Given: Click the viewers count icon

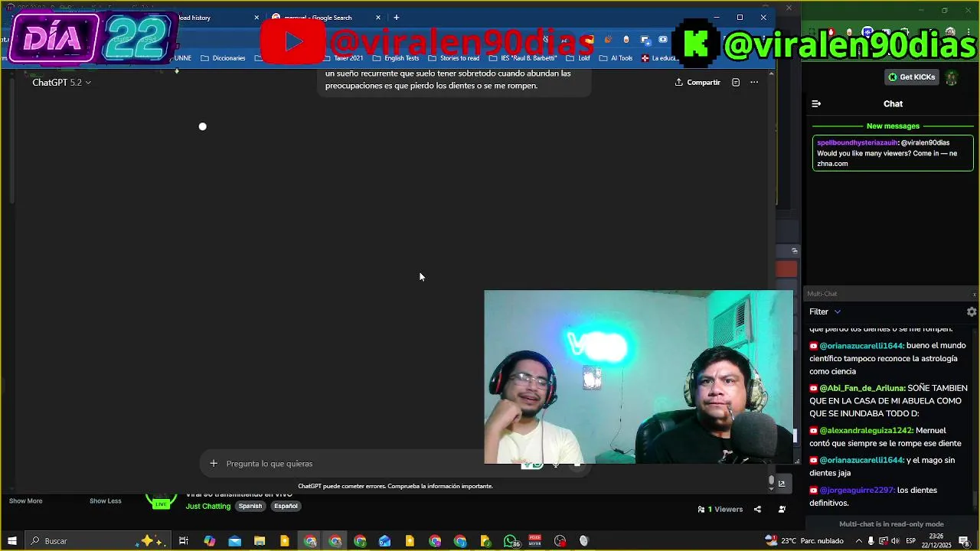Looking at the screenshot, I should click(x=701, y=509).
